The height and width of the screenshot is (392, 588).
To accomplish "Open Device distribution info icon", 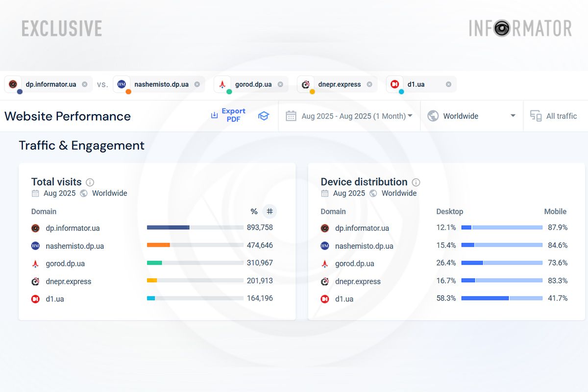I will (x=416, y=182).
